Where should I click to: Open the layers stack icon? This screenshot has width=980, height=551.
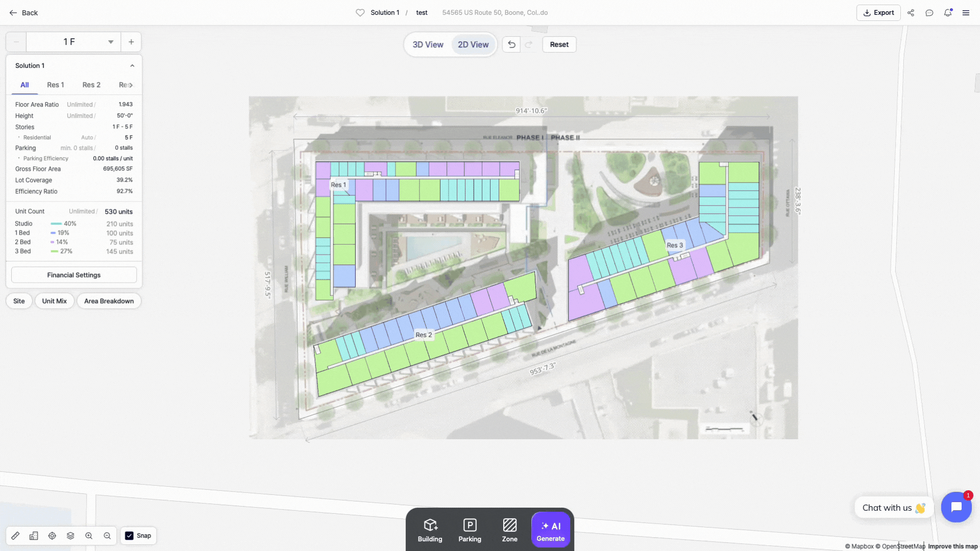tap(70, 536)
